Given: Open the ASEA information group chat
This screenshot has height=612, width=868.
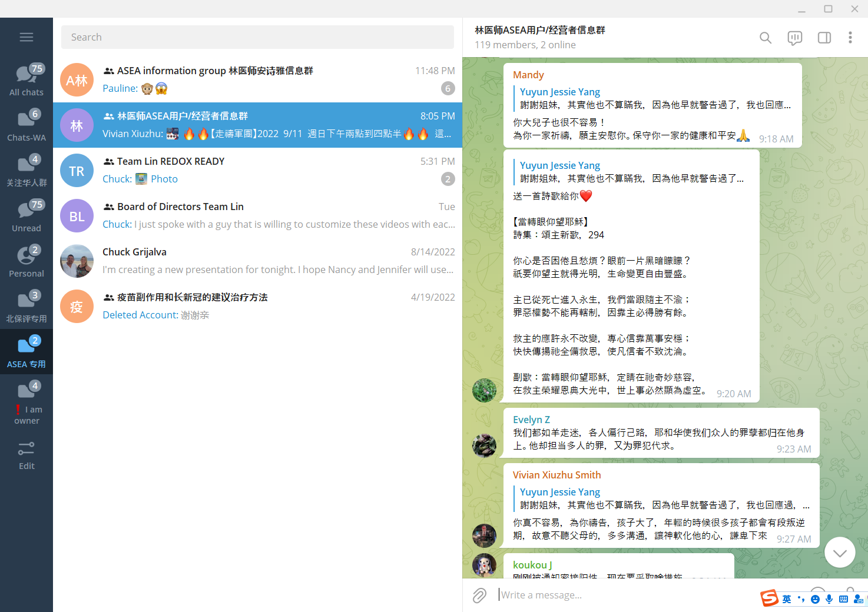Looking at the screenshot, I should point(257,79).
